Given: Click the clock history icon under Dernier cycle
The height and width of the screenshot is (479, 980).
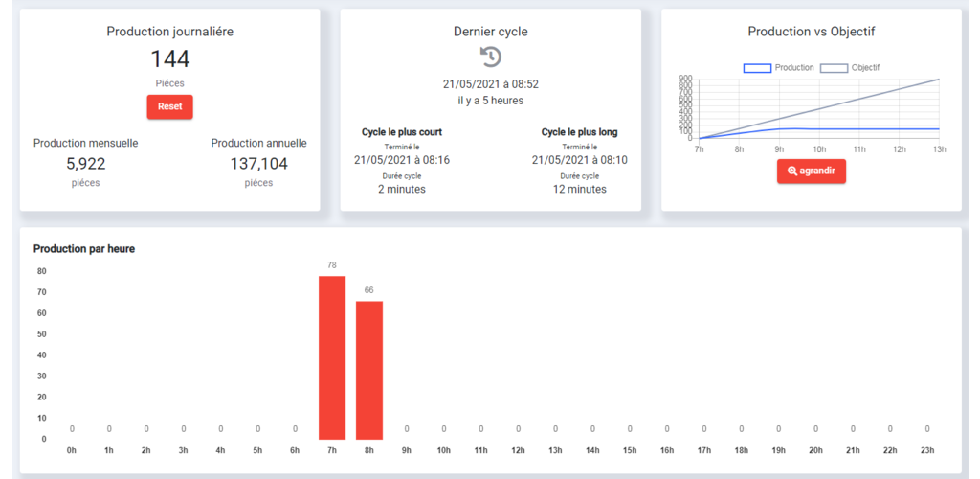Looking at the screenshot, I should pos(491,57).
